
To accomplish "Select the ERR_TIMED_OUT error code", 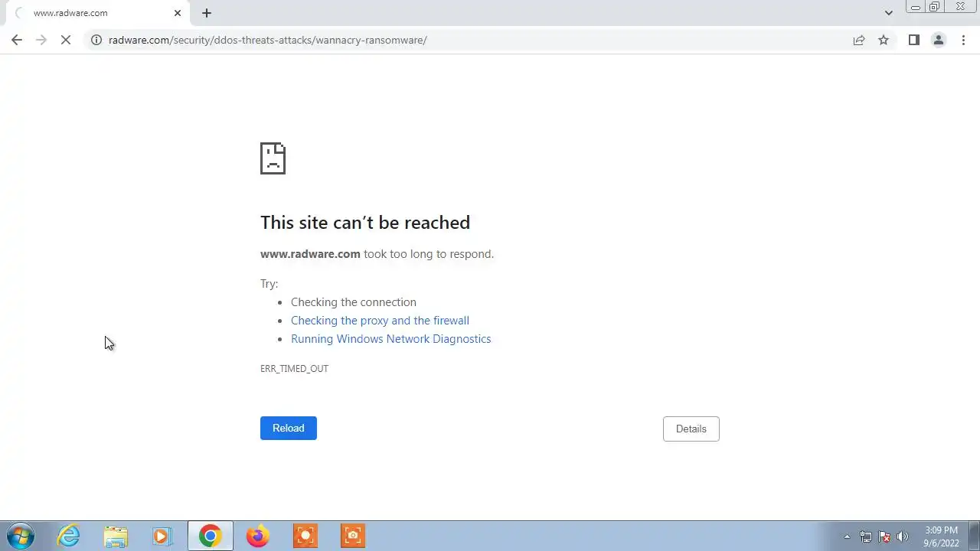I will click(x=294, y=369).
